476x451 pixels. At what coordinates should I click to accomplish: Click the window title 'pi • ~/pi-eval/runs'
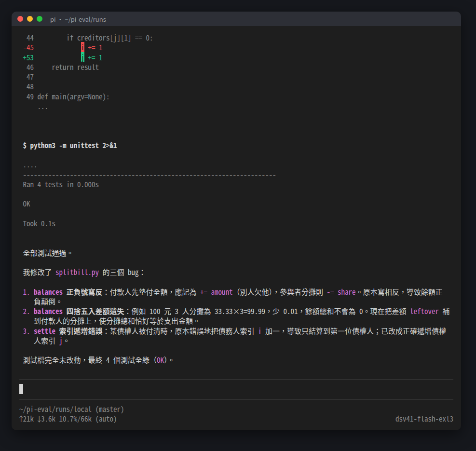point(78,19)
